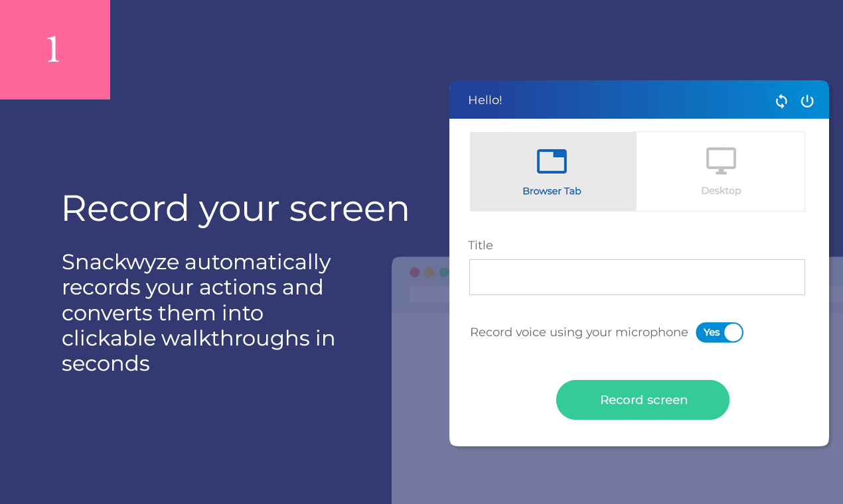Focus the Title input field

click(x=637, y=277)
